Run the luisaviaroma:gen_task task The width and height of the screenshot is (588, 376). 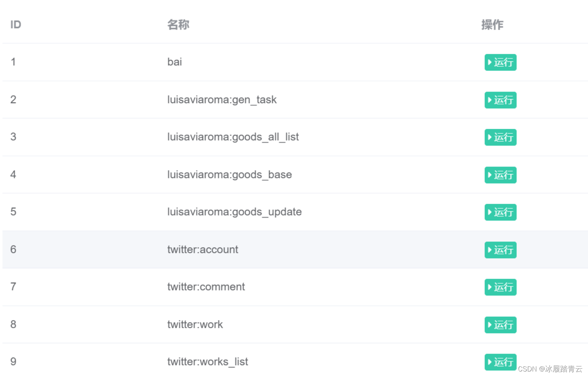click(x=500, y=100)
